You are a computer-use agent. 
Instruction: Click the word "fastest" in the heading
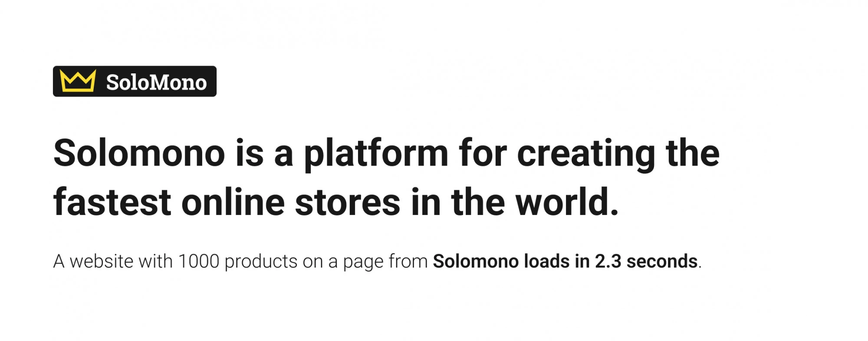pos(112,202)
